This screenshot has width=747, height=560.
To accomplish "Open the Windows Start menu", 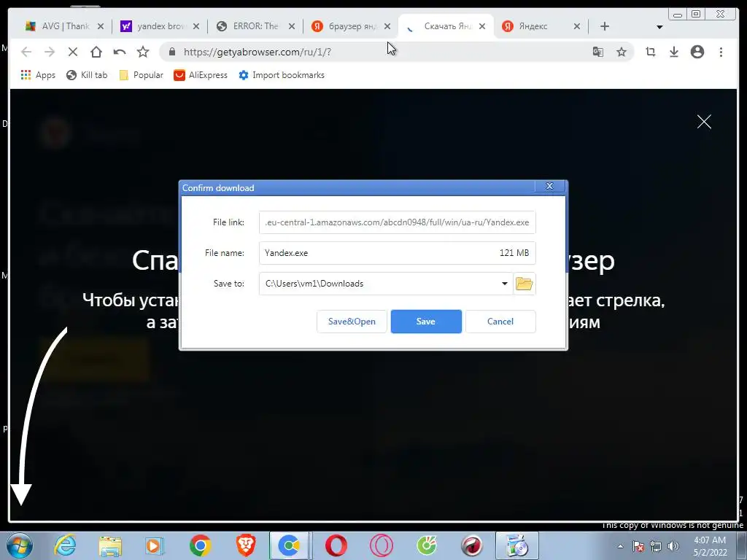I will [20, 545].
